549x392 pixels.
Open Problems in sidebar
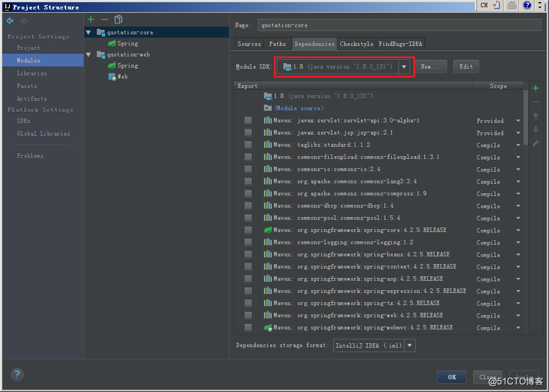coord(30,156)
